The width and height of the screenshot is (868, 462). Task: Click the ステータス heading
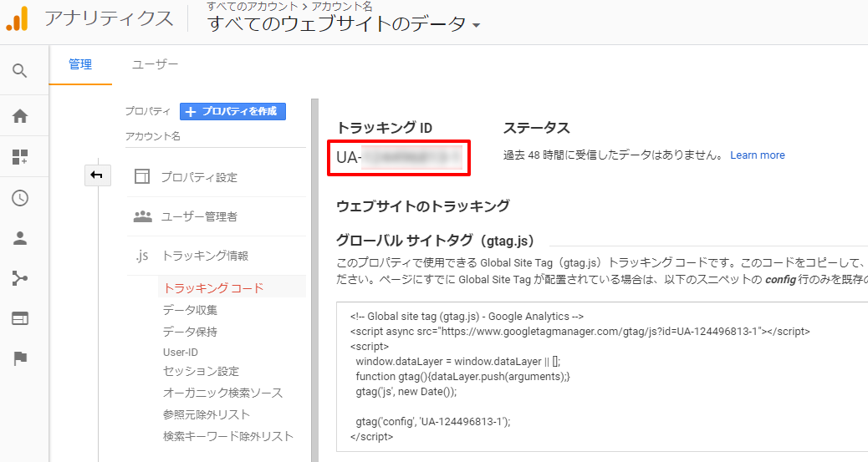click(x=536, y=128)
